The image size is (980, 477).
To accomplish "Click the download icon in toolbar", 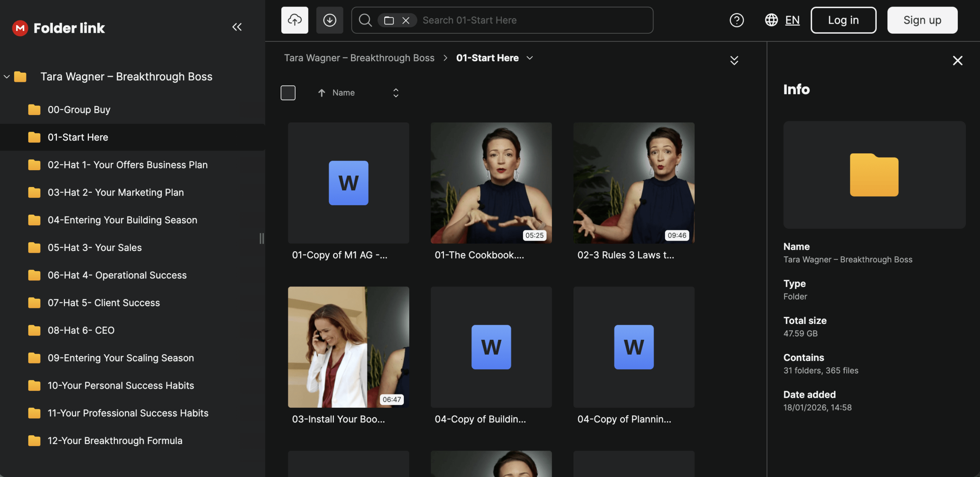I will (329, 20).
